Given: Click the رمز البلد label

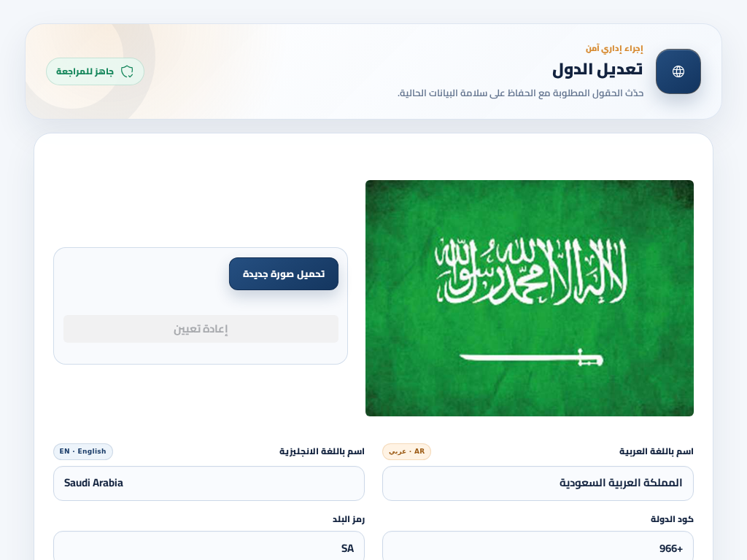Looking at the screenshot, I should click(x=348, y=519).
